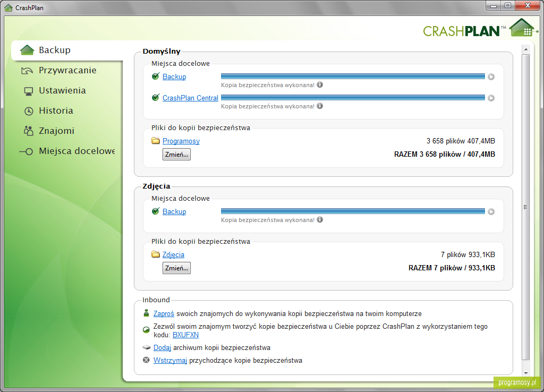Click the green house icon beside Backup
This screenshot has width=544, height=392.
coord(27,50)
